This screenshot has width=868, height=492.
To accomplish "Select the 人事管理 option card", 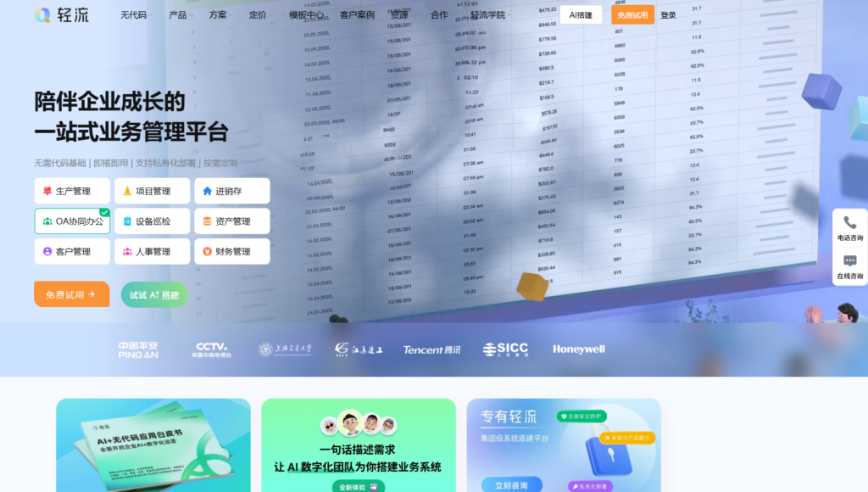I will coord(151,251).
